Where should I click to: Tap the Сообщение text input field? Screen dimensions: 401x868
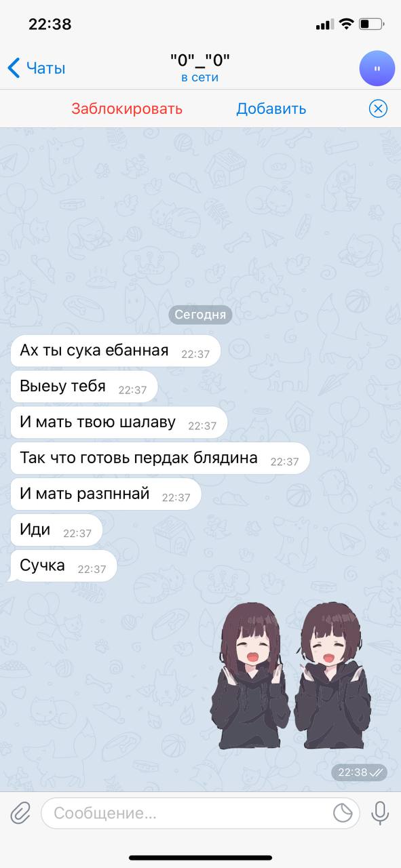pos(201,812)
